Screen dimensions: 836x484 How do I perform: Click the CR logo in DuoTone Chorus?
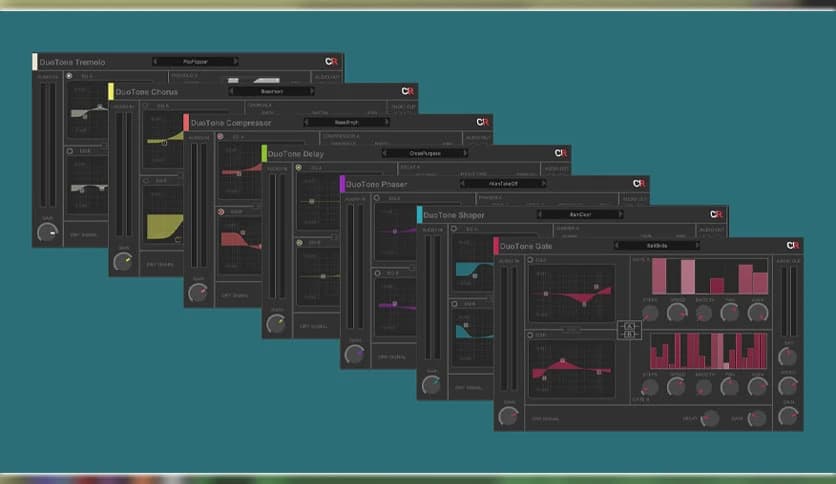(408, 91)
